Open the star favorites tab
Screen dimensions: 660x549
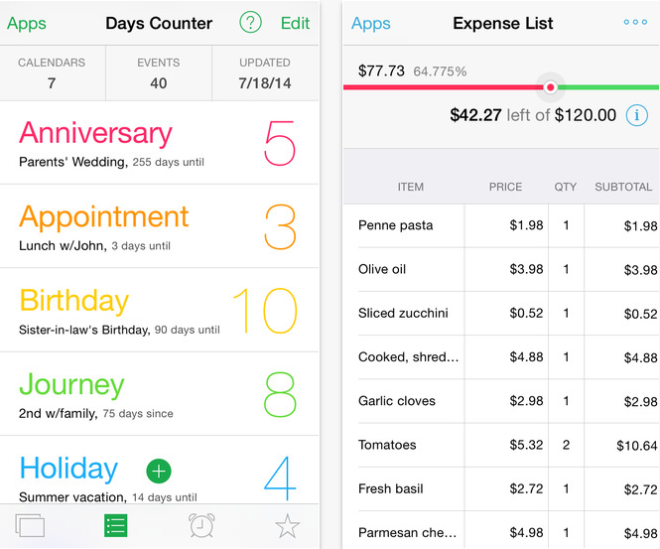(287, 525)
